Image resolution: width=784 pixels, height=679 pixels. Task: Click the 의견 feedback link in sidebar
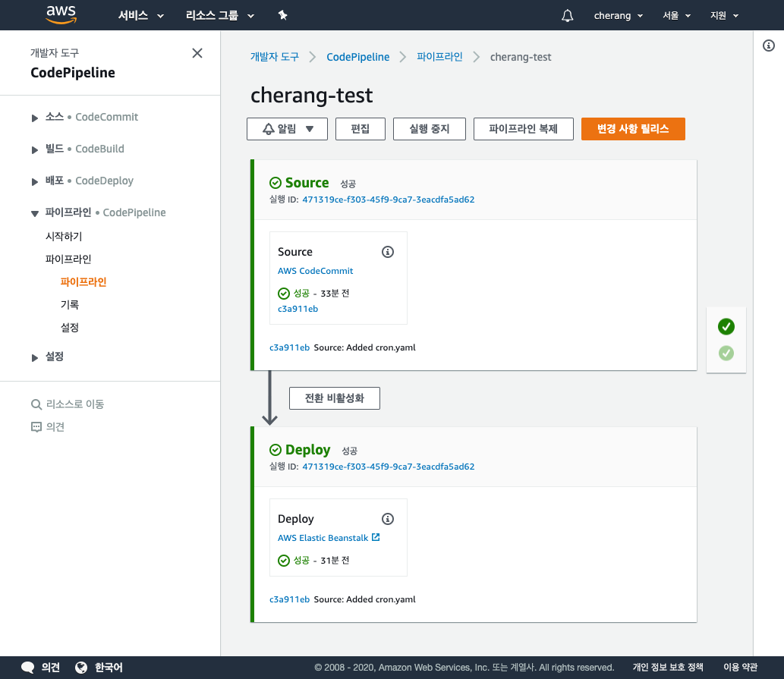55,426
